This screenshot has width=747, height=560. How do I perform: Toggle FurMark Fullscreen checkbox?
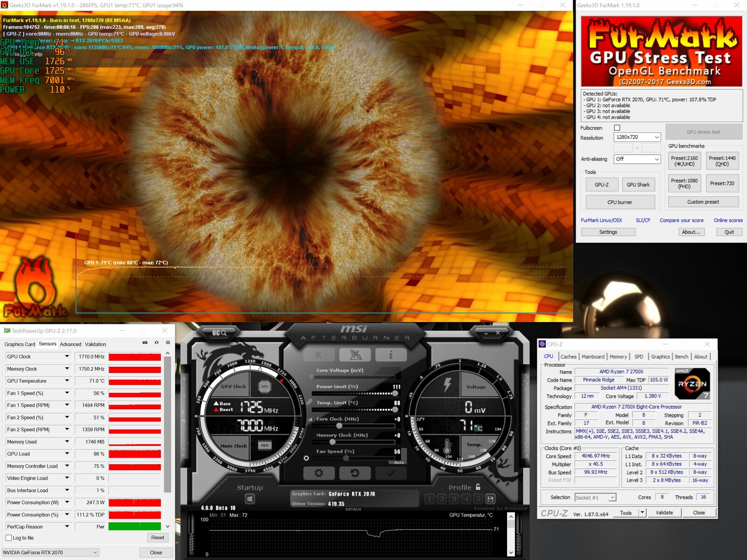617,127
